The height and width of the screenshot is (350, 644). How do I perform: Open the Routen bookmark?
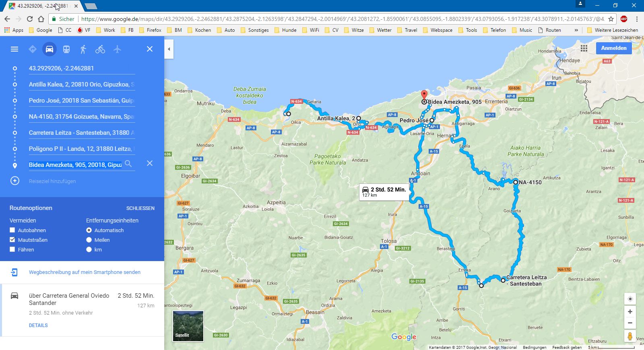(x=549, y=30)
